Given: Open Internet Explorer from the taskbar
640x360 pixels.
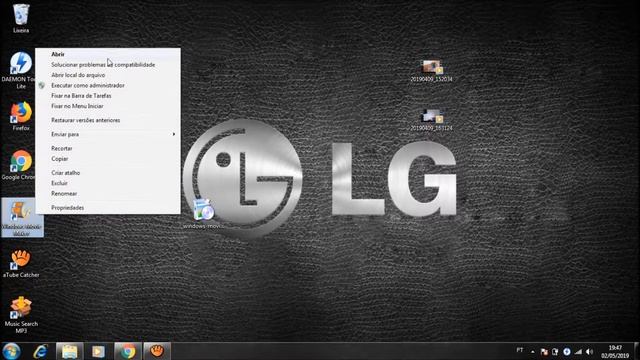Looking at the screenshot, I should click(x=40, y=351).
